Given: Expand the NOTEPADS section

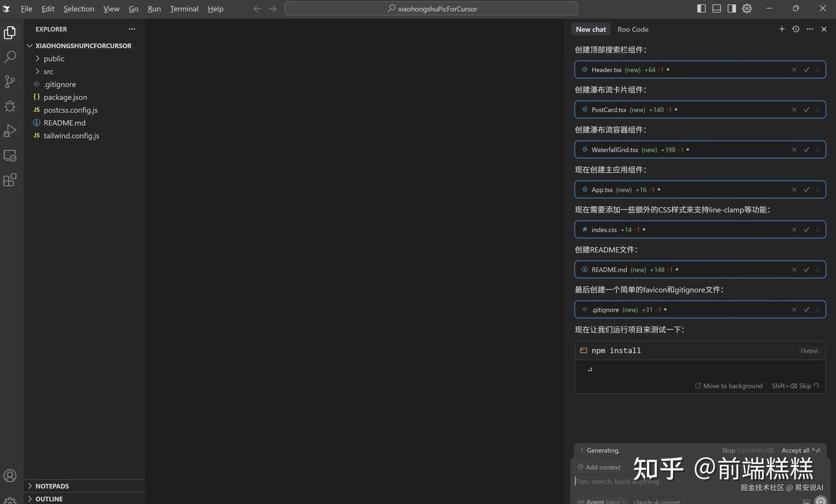Looking at the screenshot, I should tap(52, 486).
